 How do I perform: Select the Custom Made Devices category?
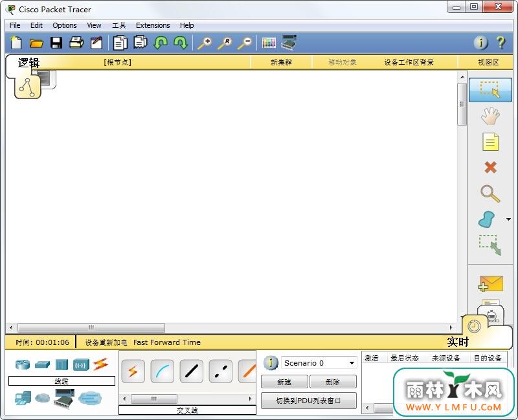[64, 398]
